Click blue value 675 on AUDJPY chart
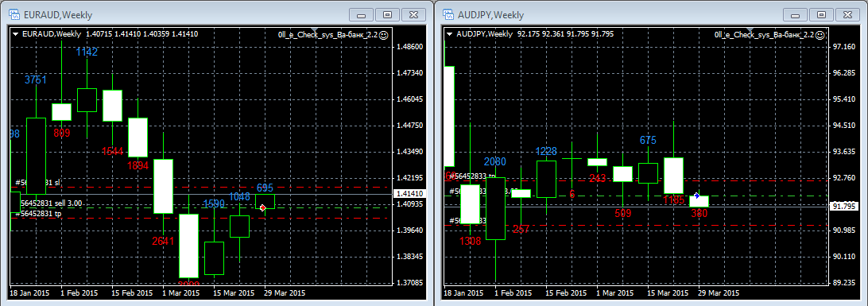Viewport: 868px width, 306px height. (649, 140)
